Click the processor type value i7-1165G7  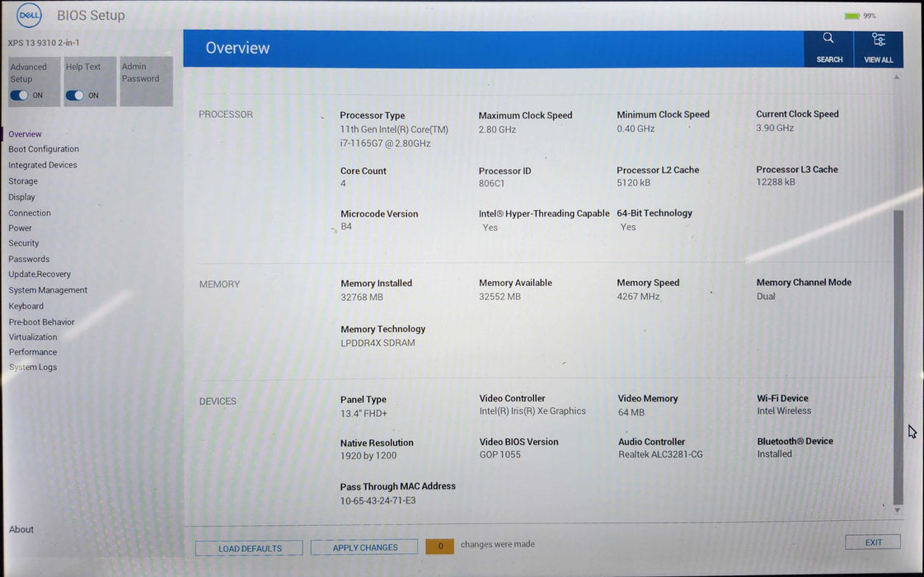[386, 143]
